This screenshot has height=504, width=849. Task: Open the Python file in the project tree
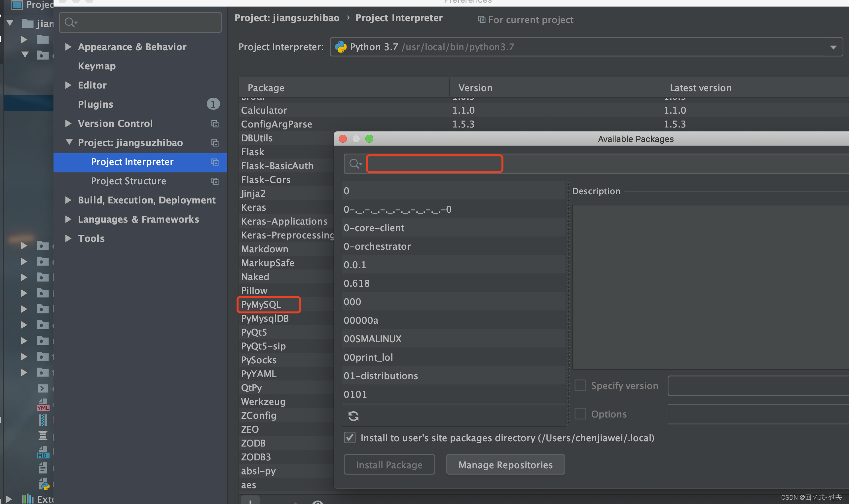(44, 484)
